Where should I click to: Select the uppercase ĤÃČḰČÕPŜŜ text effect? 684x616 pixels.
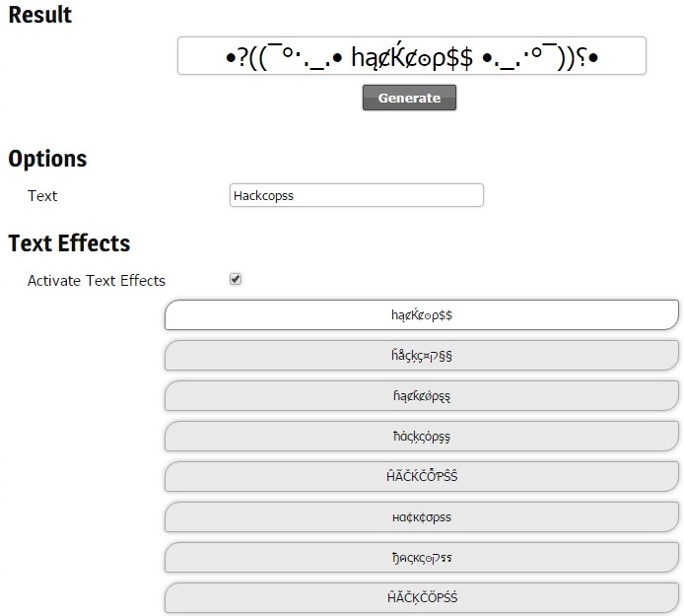tap(422, 477)
